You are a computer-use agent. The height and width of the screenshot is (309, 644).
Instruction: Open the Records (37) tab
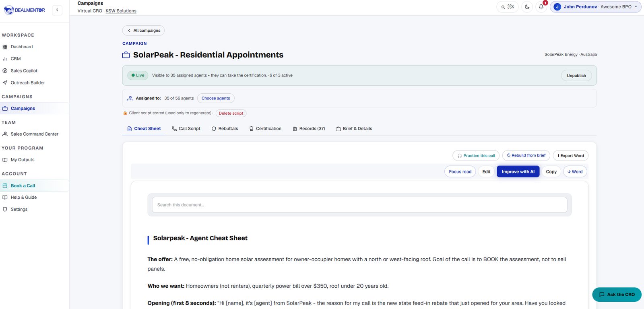[x=309, y=129]
